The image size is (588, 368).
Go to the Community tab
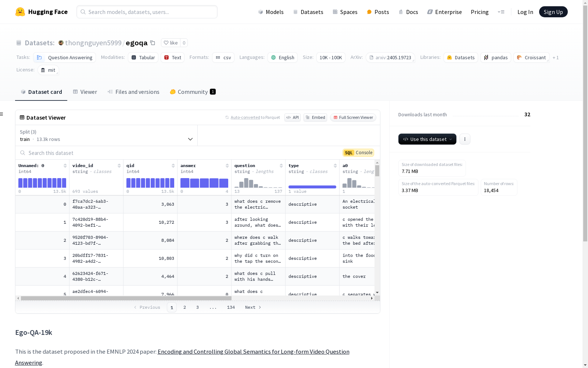[x=193, y=92]
